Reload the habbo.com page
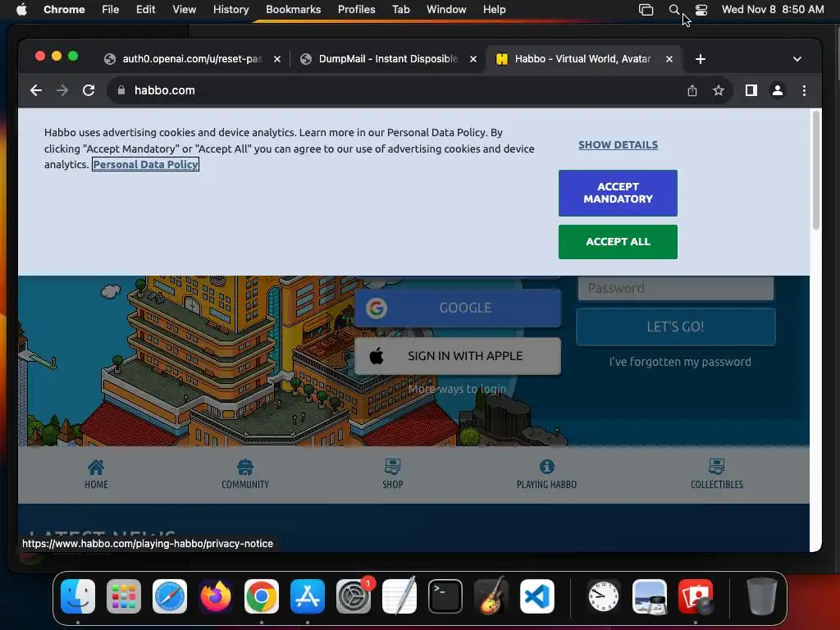The width and height of the screenshot is (840, 630). pyautogui.click(x=89, y=90)
